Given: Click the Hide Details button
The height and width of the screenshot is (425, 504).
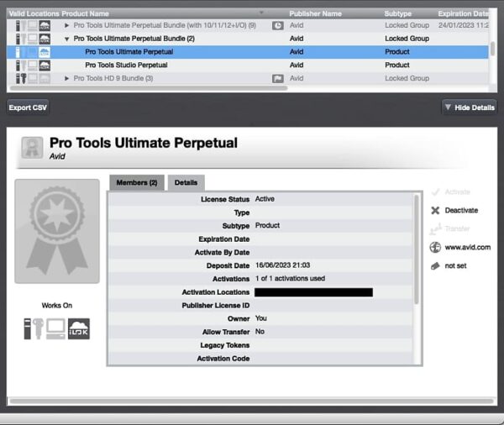Looking at the screenshot, I should tap(470, 108).
